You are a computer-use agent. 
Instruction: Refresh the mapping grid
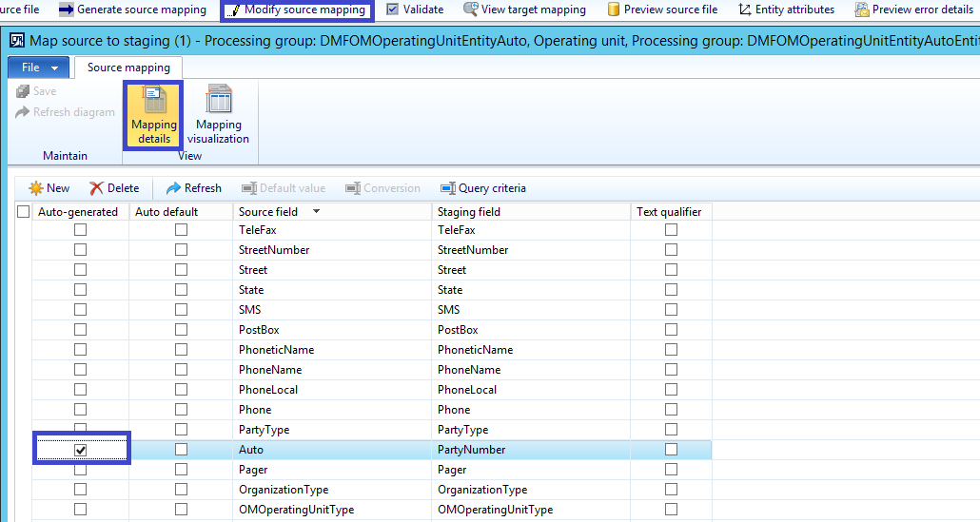pos(194,188)
